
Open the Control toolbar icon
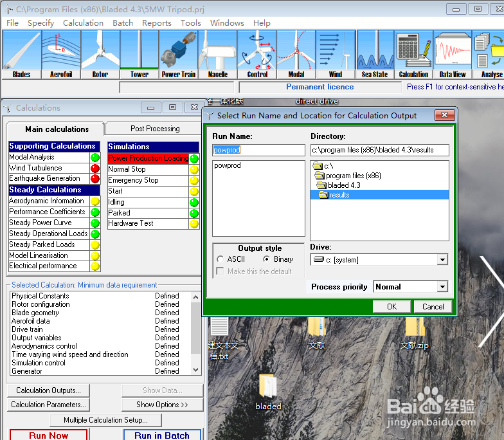coord(257,55)
